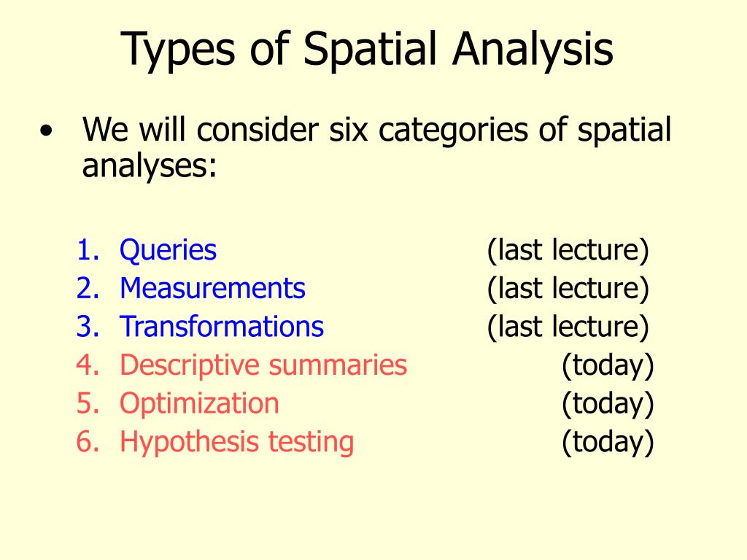Click '(last lecture)' next to Queries
This screenshot has width=747, height=560.
tap(568, 251)
